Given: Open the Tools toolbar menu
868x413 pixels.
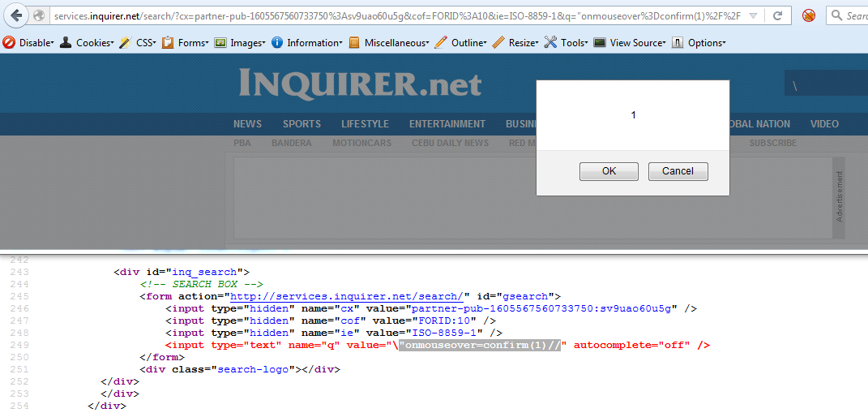Looking at the screenshot, I should [x=574, y=43].
